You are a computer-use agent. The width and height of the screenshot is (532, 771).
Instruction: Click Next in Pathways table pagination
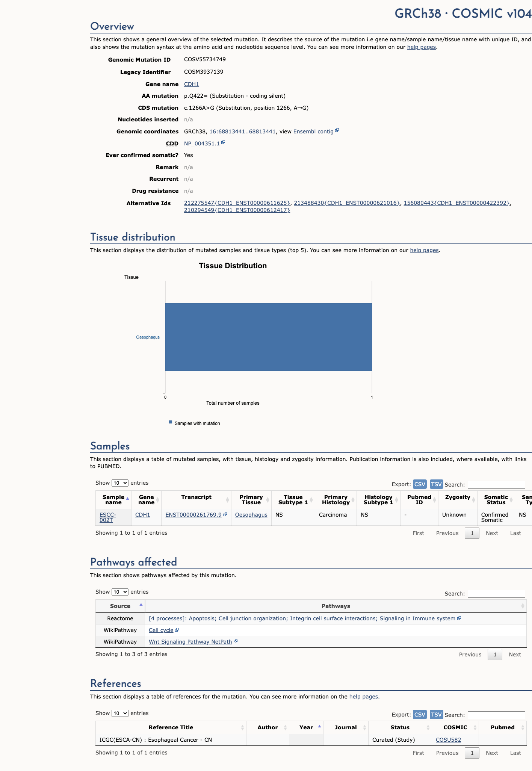pyautogui.click(x=515, y=655)
